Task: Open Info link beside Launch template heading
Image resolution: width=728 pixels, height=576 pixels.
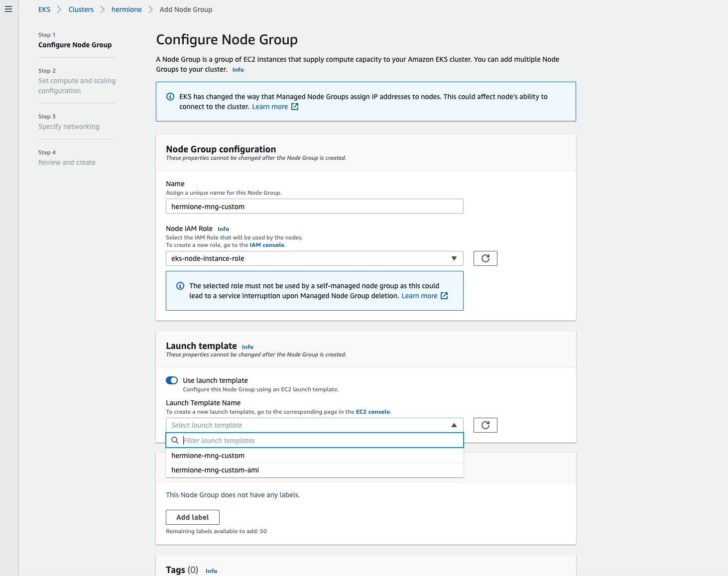Action: tap(247, 347)
